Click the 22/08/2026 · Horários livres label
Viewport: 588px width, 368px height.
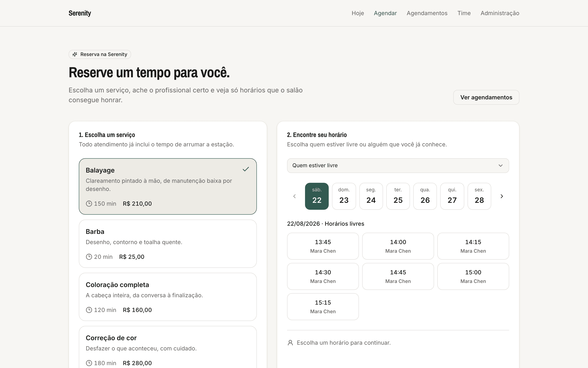(326, 224)
